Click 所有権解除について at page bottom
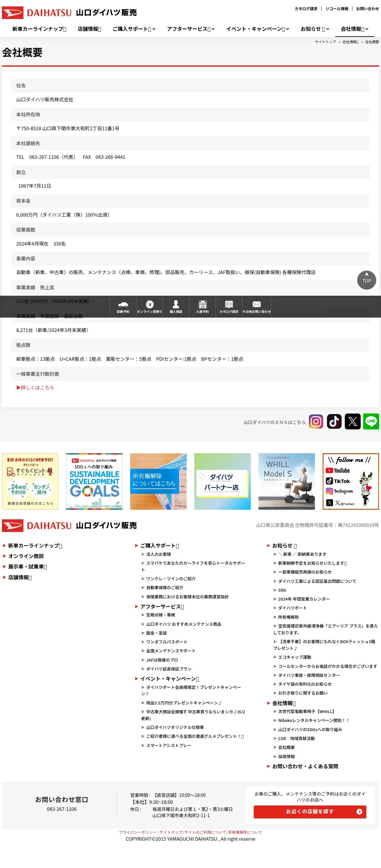 point(245,832)
